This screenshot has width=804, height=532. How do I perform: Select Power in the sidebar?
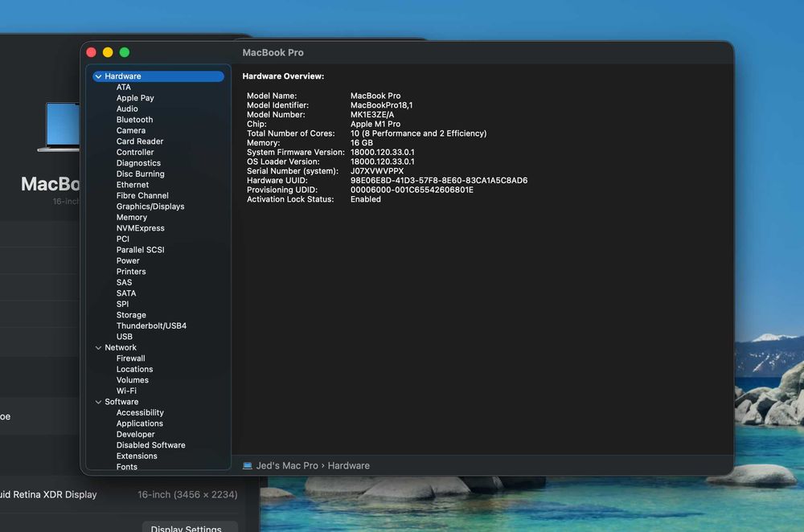tap(128, 260)
